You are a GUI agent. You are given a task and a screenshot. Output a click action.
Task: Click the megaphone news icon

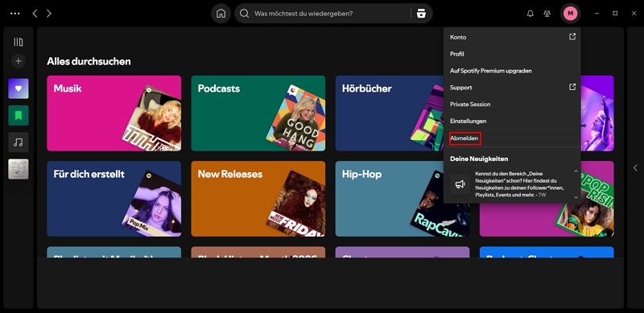[460, 184]
